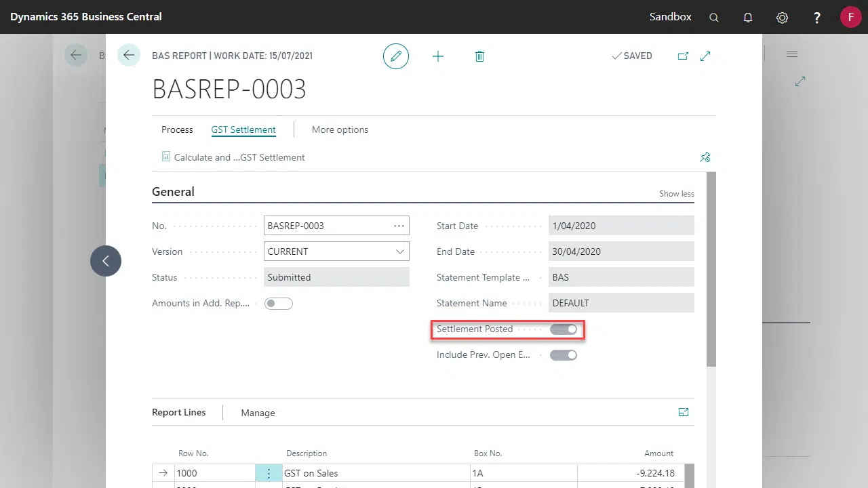Switch to the Process tab
The image size is (868, 488).
(x=177, y=129)
